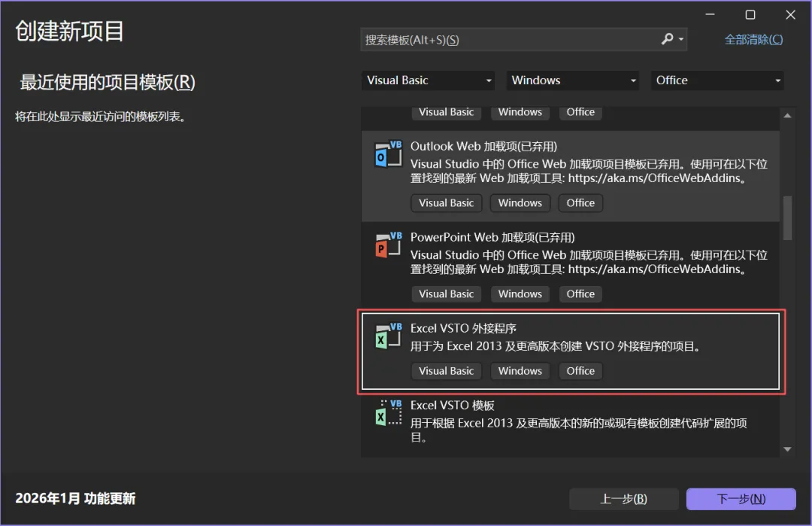
Task: Open the Office project type filter dropdown
Action: click(717, 81)
